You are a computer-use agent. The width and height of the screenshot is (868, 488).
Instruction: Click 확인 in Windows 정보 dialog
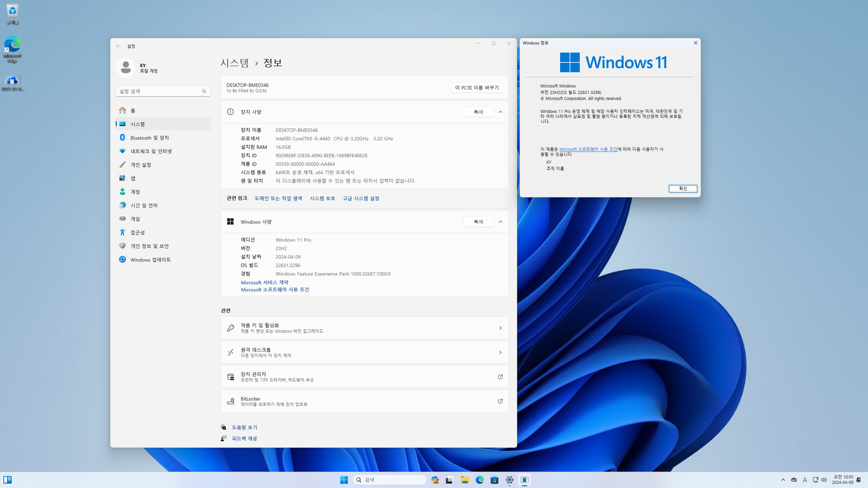(x=683, y=189)
